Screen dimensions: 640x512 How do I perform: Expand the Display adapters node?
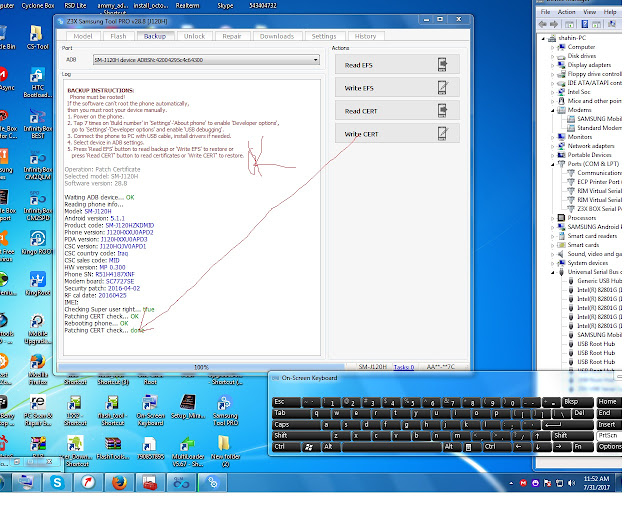[552, 65]
